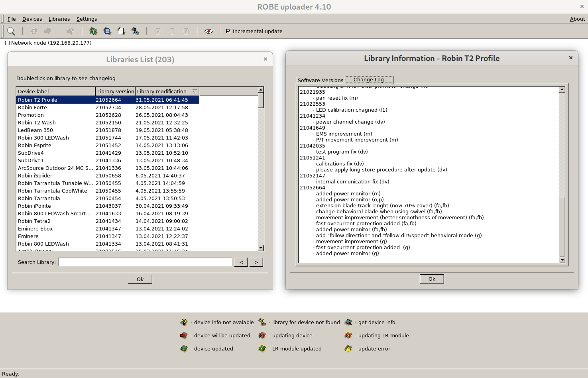Screen dimensions: 588x378
Task: Check the Network node 192.168.20.177 checkbox
Action: point(7,43)
